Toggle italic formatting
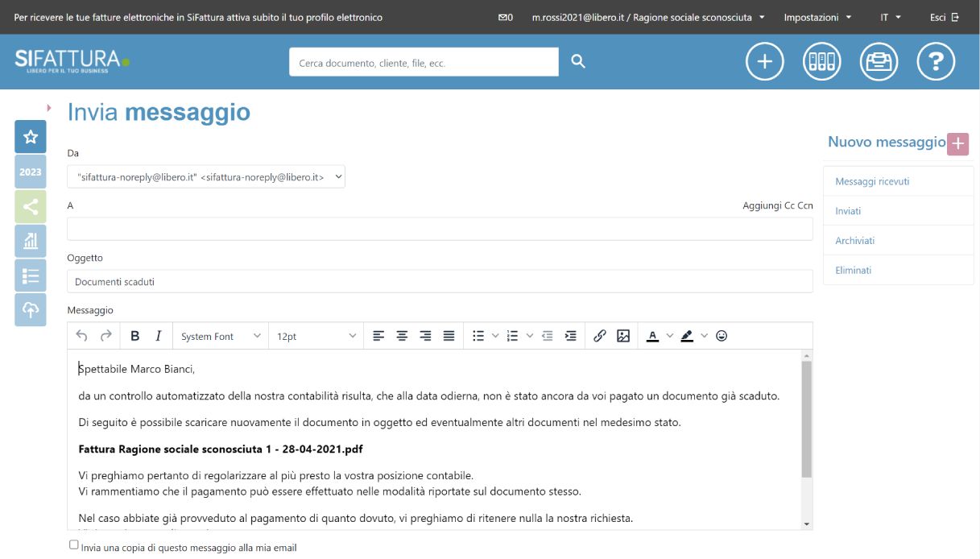The width and height of the screenshot is (980, 559). [x=159, y=336]
